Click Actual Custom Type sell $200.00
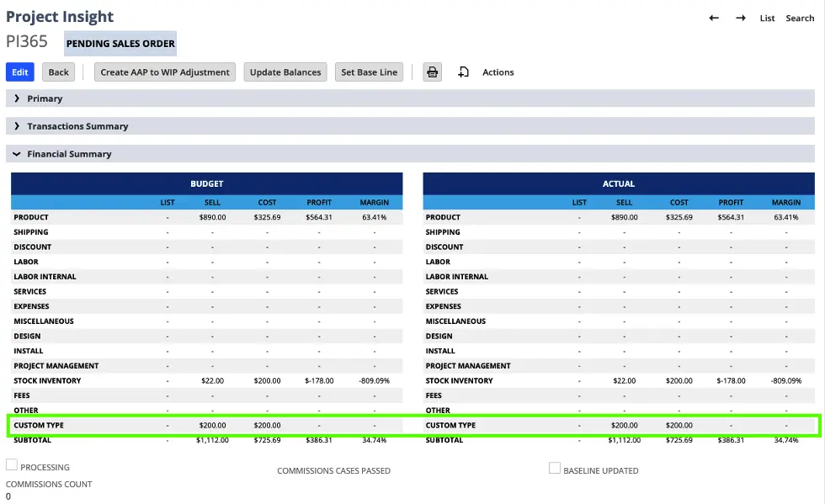The height and width of the screenshot is (504, 825). (625, 426)
